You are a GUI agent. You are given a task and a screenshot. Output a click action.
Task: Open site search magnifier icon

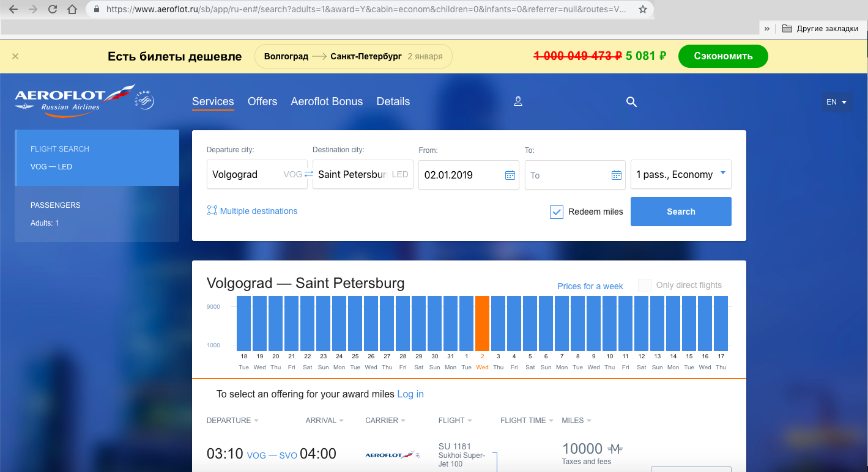(x=631, y=102)
